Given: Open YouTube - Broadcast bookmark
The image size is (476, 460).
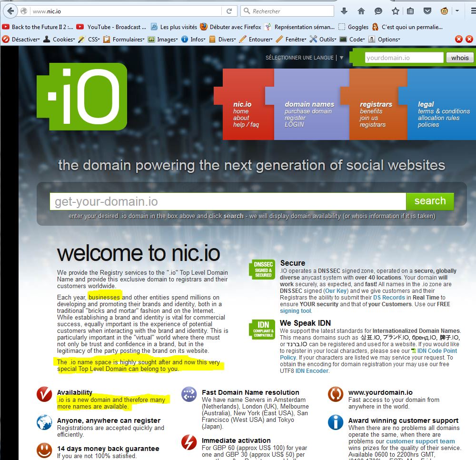Looking at the screenshot, I should 111,27.
